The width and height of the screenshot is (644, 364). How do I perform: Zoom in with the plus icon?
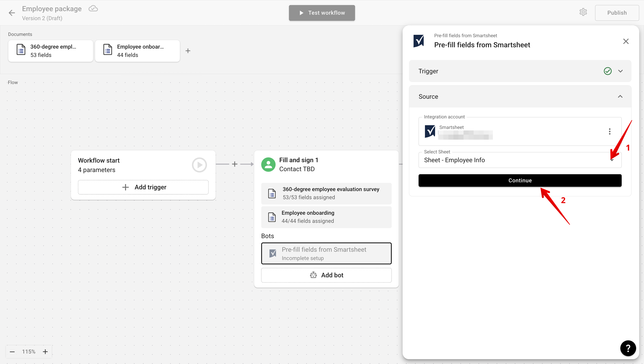(x=45, y=352)
